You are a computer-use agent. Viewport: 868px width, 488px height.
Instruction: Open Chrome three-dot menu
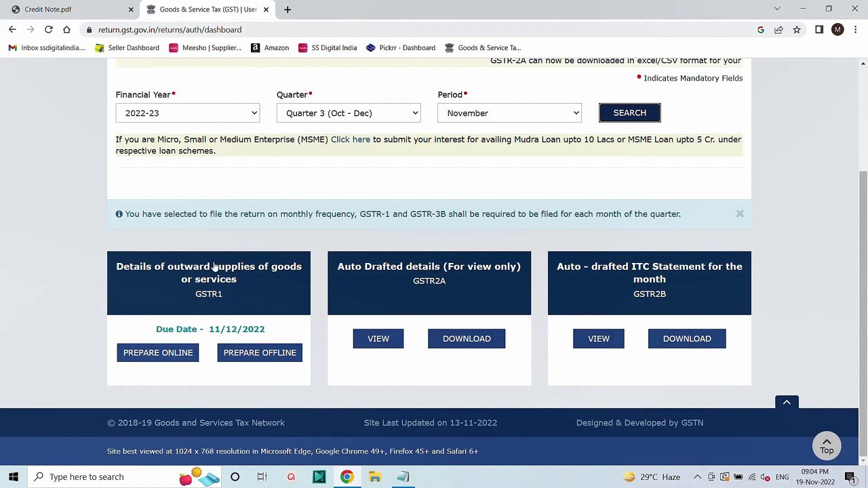[x=855, y=29]
